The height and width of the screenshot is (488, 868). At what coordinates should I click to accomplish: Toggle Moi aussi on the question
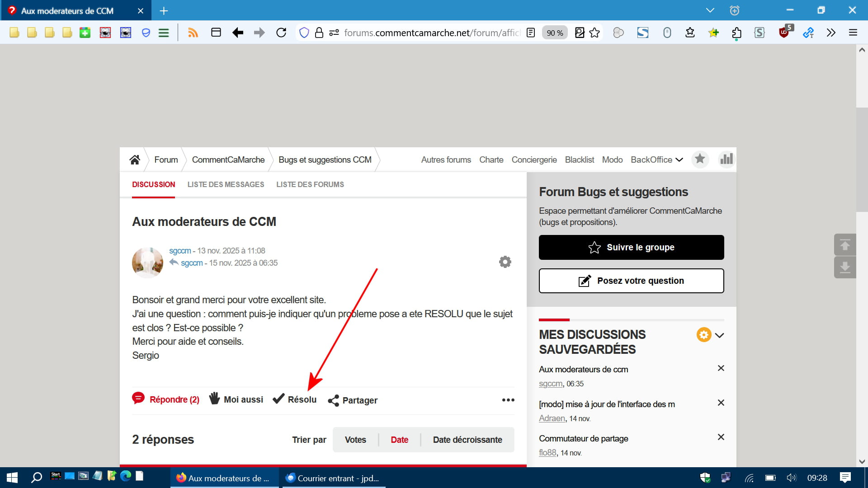point(236,399)
